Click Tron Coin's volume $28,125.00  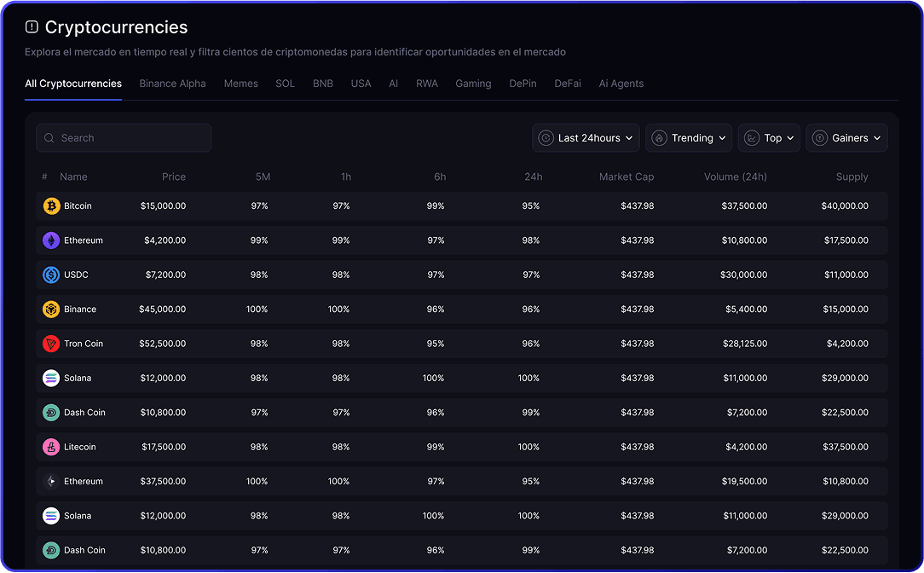pos(745,344)
